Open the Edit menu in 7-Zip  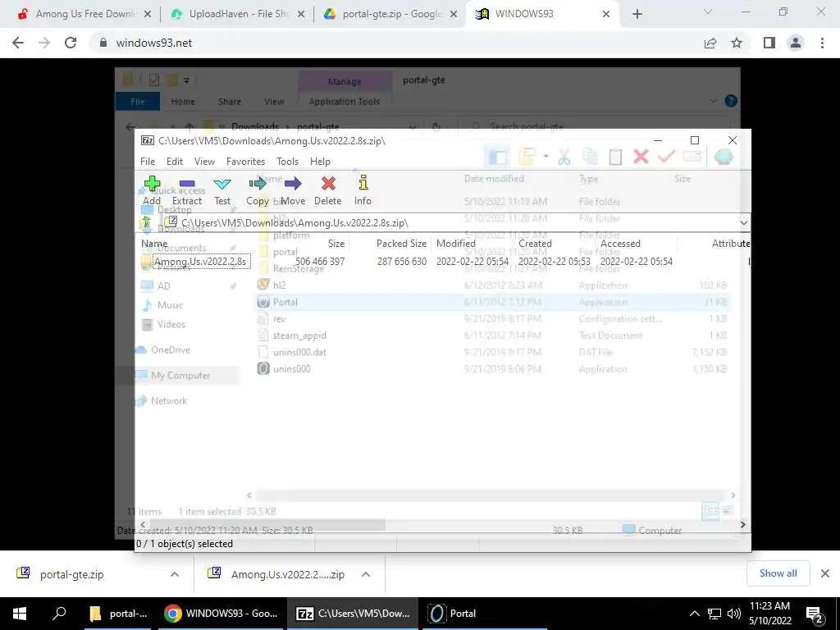175,162
